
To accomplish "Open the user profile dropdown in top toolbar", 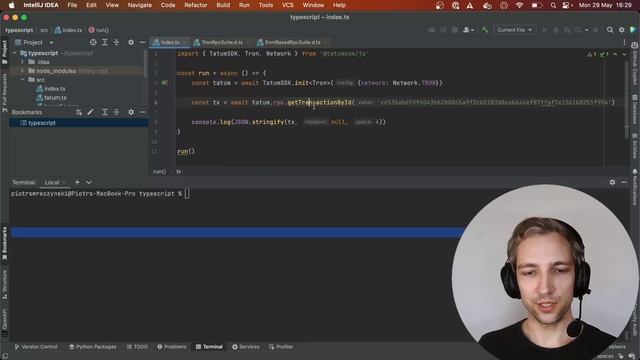I will [x=468, y=30].
